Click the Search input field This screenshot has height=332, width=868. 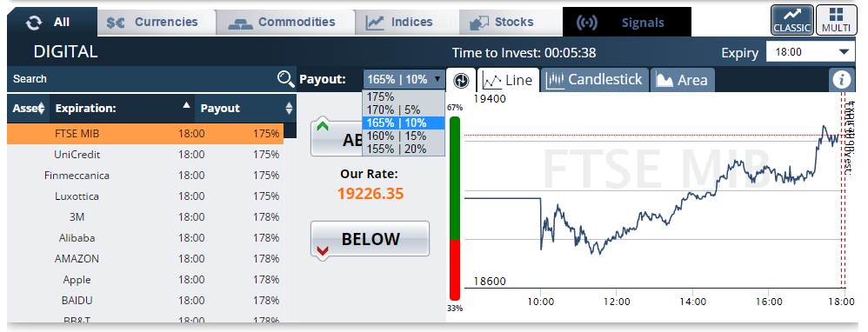143,79
